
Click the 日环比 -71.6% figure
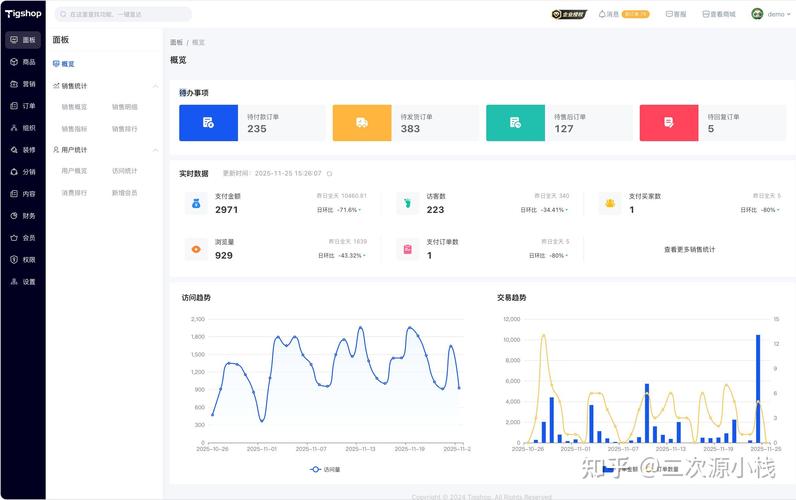coord(339,210)
